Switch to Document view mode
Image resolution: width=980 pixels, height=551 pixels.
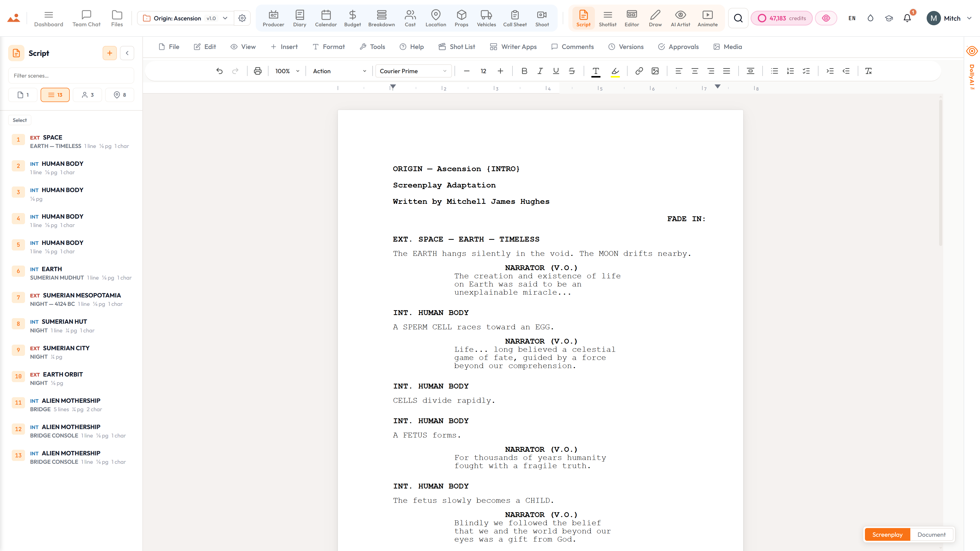931,535
